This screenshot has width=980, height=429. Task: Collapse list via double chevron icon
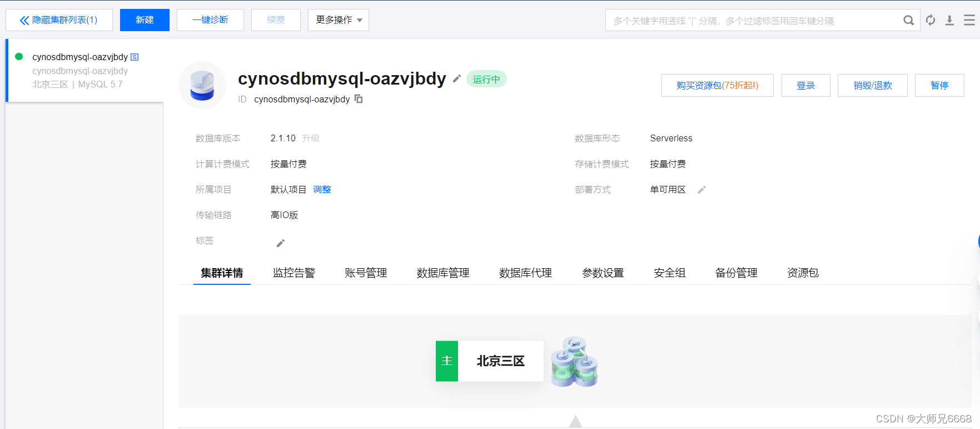[x=24, y=21]
